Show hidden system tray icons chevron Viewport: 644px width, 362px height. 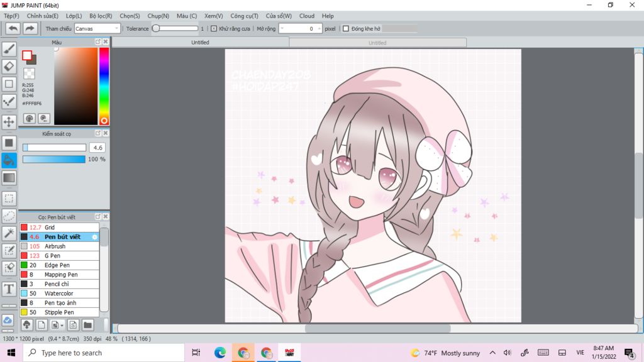click(492, 353)
